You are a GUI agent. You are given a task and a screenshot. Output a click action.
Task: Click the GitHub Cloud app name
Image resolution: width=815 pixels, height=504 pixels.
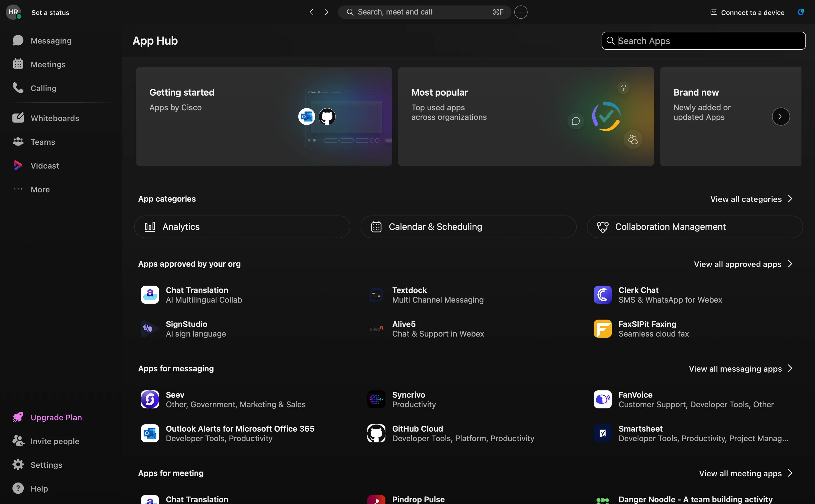click(417, 429)
